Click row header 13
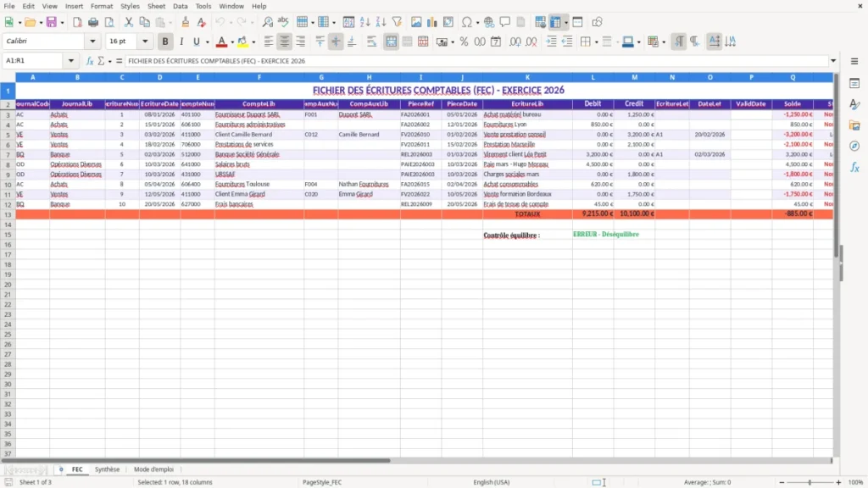Viewport: 868px width, 488px height. click(8, 214)
